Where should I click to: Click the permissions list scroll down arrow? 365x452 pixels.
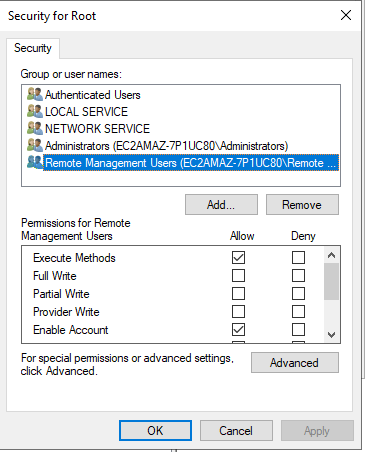click(331, 334)
